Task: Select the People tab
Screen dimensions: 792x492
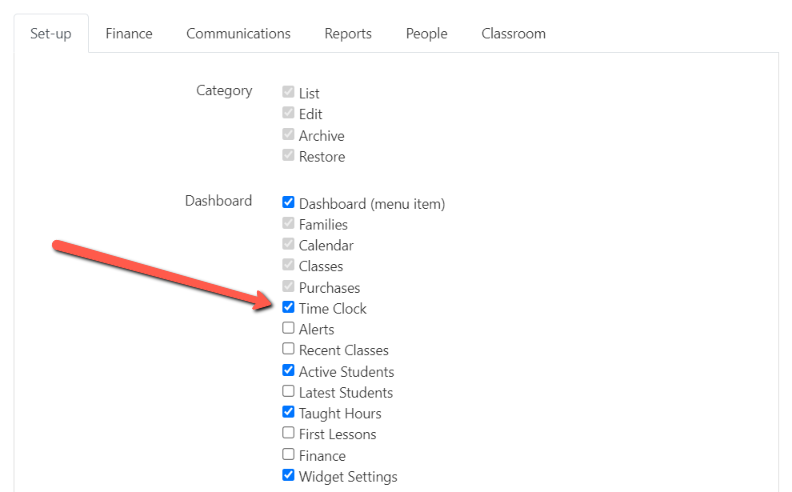Action: click(426, 34)
